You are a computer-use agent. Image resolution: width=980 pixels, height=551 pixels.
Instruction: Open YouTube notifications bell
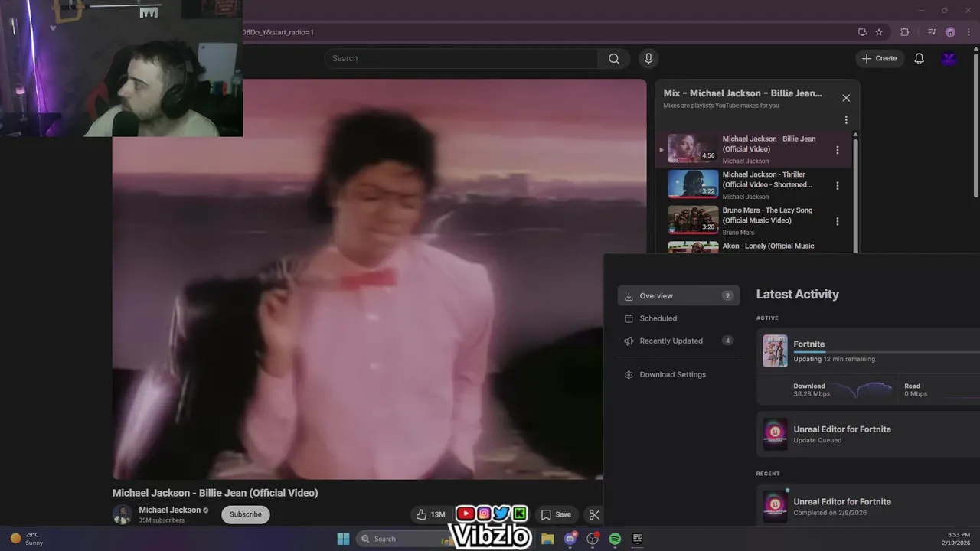[x=919, y=58]
